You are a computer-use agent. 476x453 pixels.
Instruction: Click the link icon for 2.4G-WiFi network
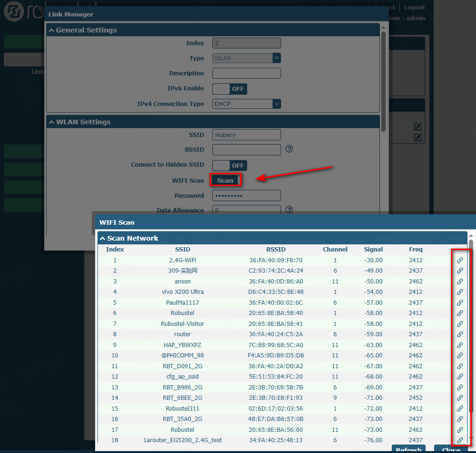[460, 260]
